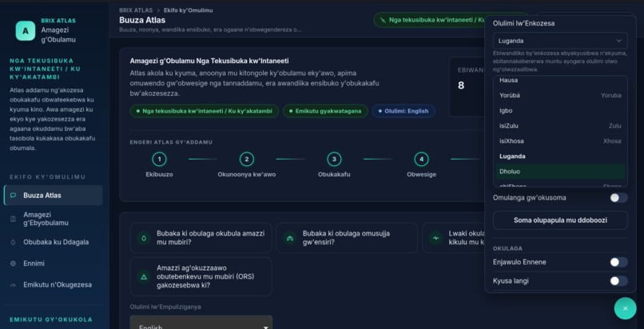Toggle Kyusa langi switch

[618, 281]
